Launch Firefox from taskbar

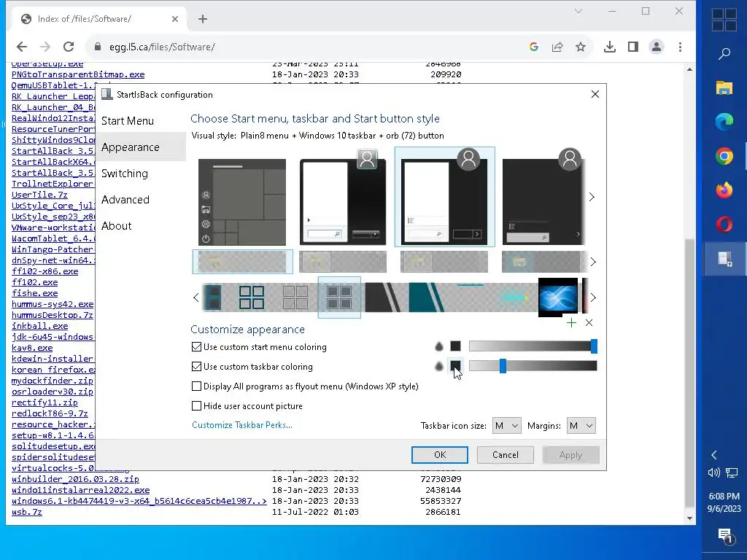click(x=724, y=190)
